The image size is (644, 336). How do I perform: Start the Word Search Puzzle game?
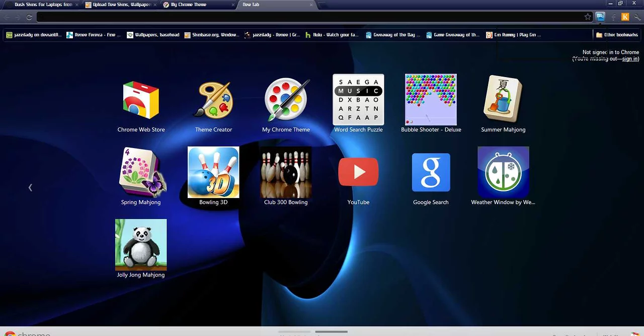tap(358, 100)
